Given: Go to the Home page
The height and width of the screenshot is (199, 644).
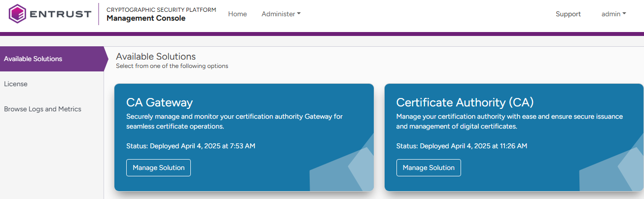Looking at the screenshot, I should coord(237,14).
